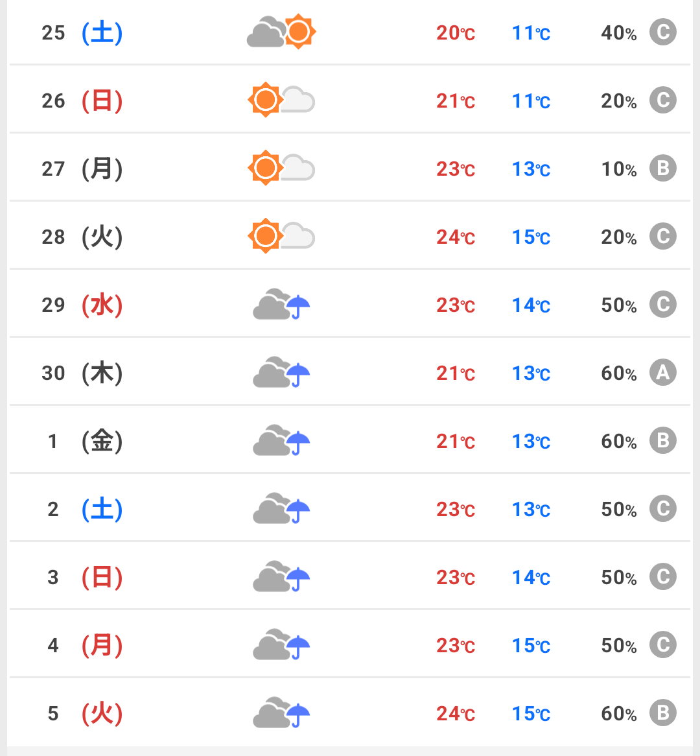Screen dimensions: 700x756
Task: Click the rain icon for Tuesday 5
Action: click(281, 713)
